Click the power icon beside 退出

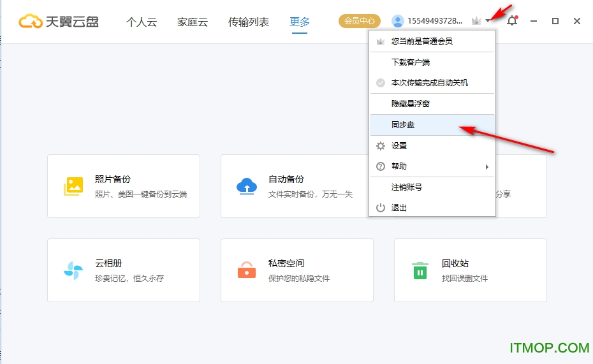tap(381, 208)
